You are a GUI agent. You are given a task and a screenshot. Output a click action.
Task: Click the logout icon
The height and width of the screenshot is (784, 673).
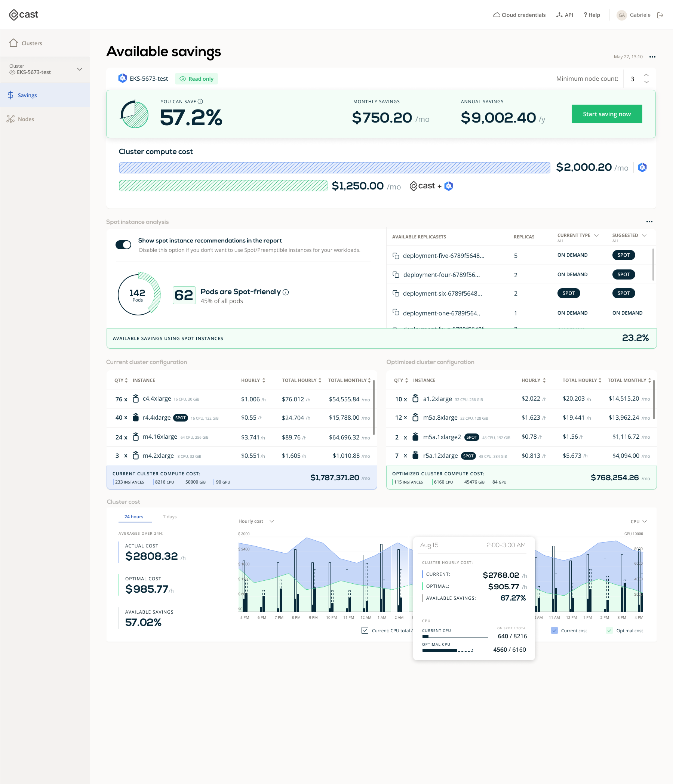[660, 15]
